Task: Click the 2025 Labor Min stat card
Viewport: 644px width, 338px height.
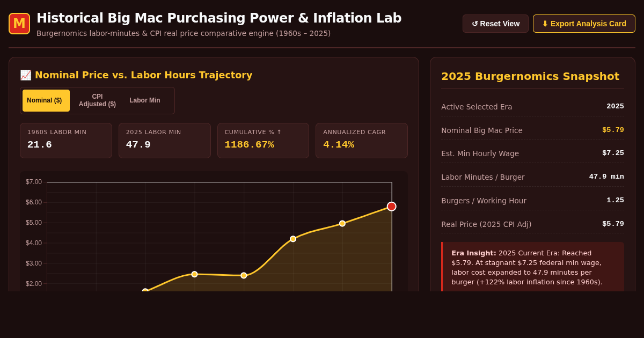Action: point(165,141)
